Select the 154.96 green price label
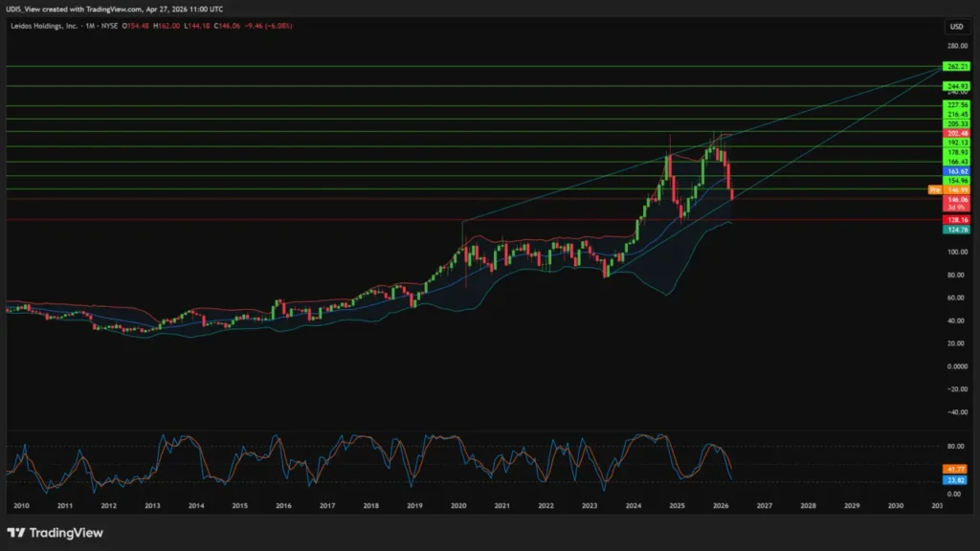Viewport: 980px width, 551px height. click(x=956, y=180)
